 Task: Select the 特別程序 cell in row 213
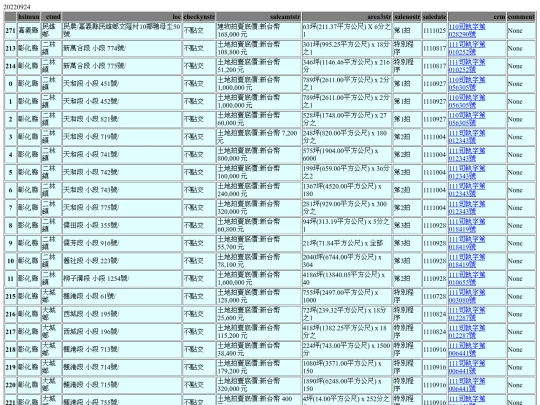(407, 48)
